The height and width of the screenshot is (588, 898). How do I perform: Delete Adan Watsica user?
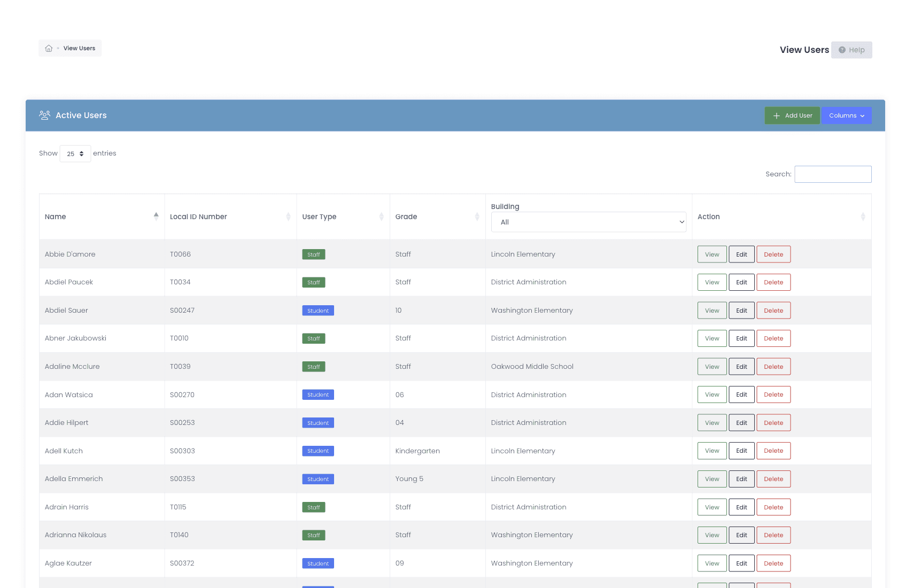(x=773, y=394)
